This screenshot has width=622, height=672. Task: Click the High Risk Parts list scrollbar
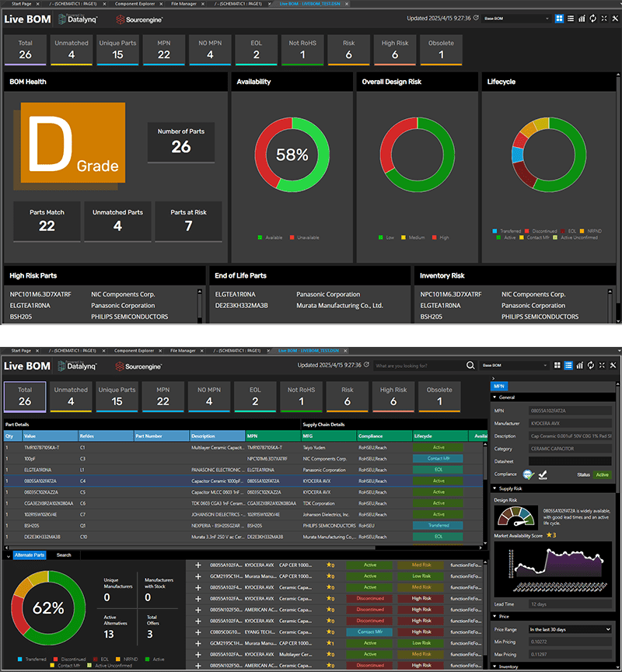tap(200, 305)
